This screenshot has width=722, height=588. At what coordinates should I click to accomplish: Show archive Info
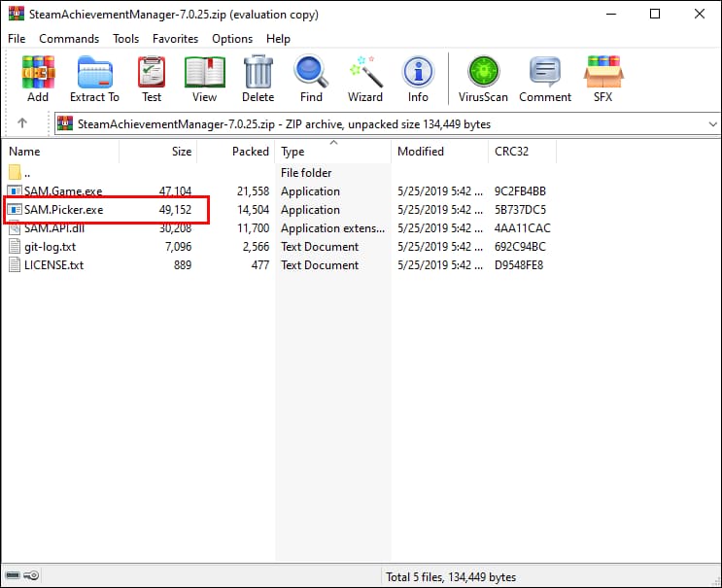tap(418, 72)
